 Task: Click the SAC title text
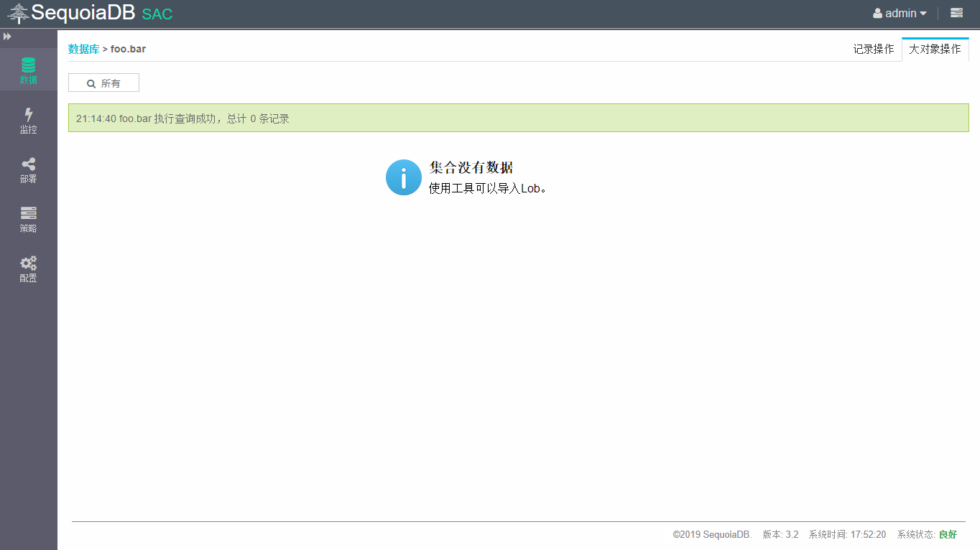157,14
